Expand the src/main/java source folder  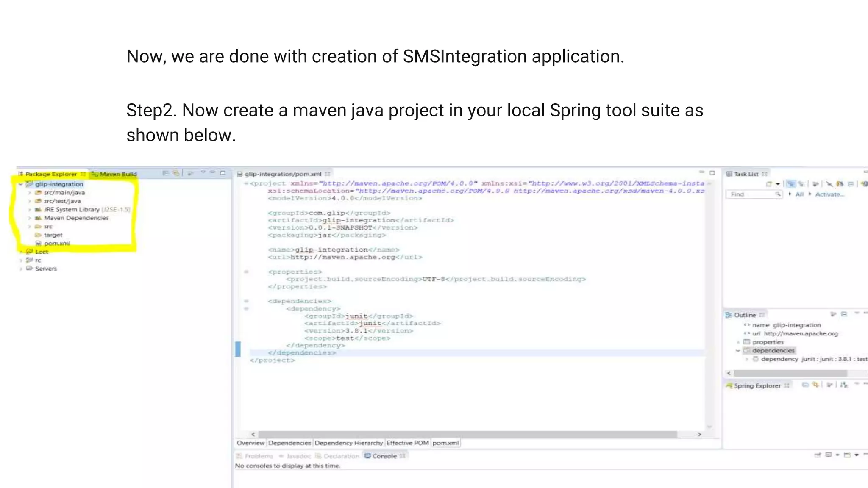pyautogui.click(x=30, y=193)
